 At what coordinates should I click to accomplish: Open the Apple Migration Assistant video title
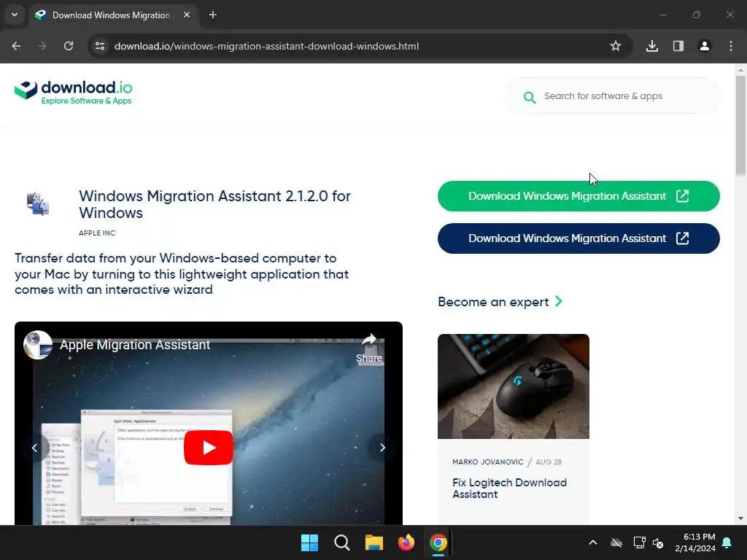(x=135, y=345)
